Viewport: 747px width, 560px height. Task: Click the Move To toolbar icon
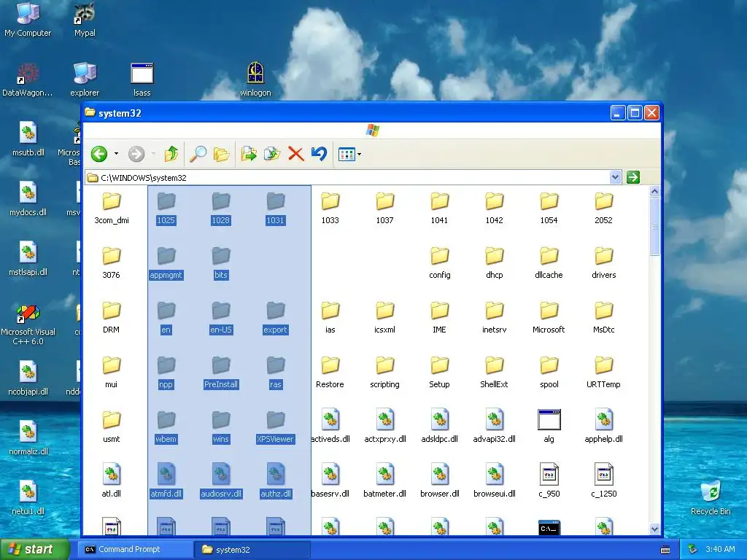coord(249,154)
